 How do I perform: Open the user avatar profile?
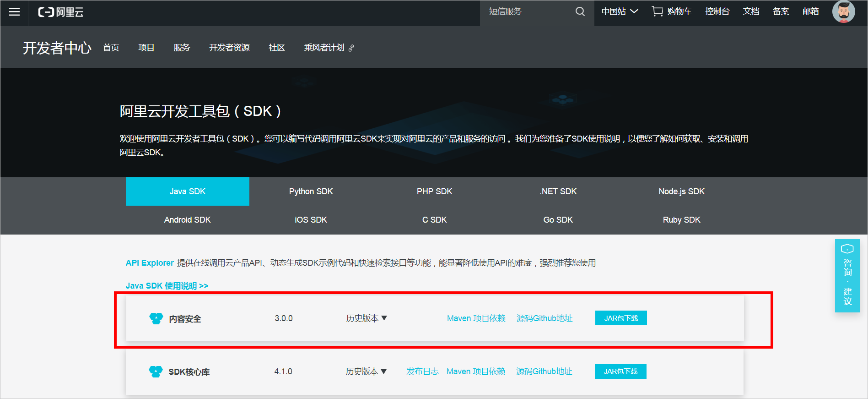pos(843,11)
